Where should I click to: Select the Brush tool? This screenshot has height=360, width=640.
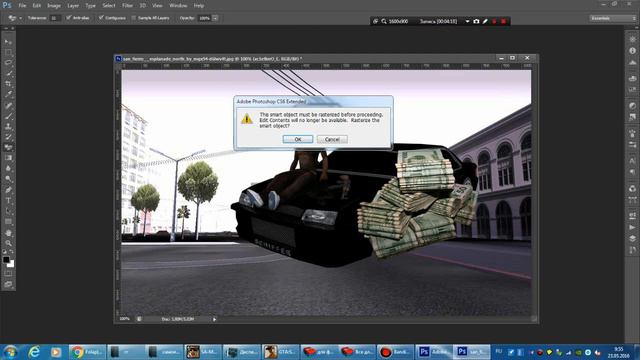8,116
